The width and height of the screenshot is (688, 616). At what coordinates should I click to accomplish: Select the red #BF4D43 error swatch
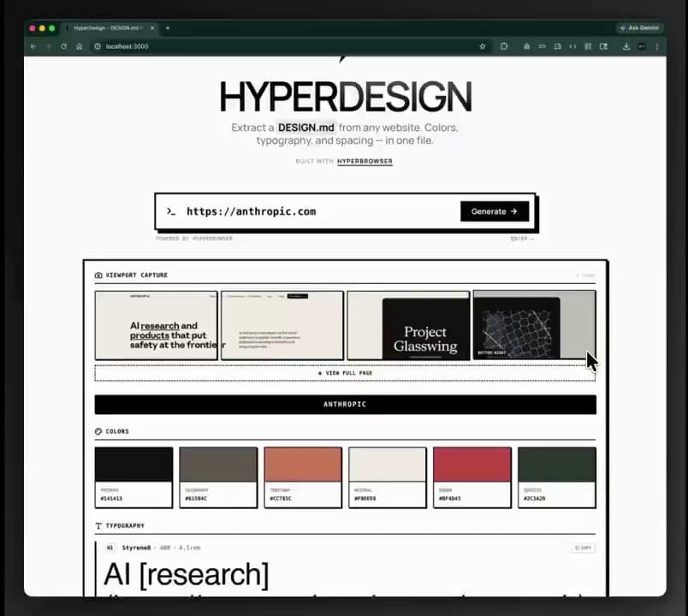tap(472, 477)
